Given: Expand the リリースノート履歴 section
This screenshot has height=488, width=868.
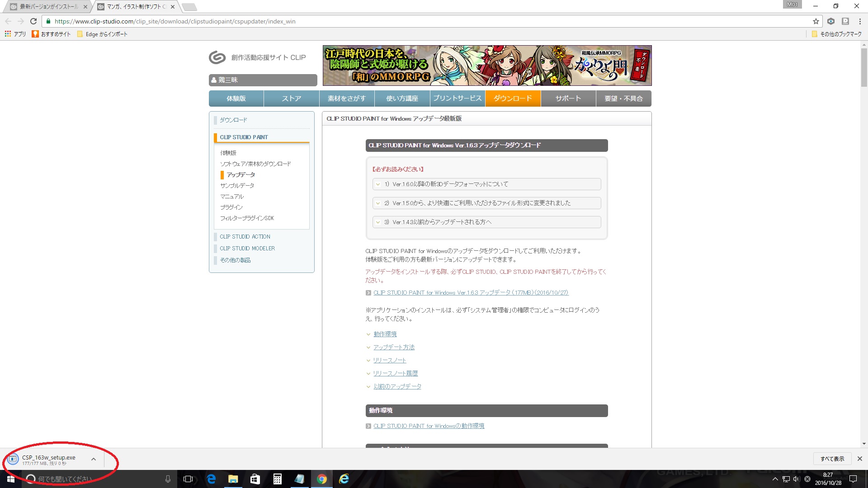Looking at the screenshot, I should 396,374.
